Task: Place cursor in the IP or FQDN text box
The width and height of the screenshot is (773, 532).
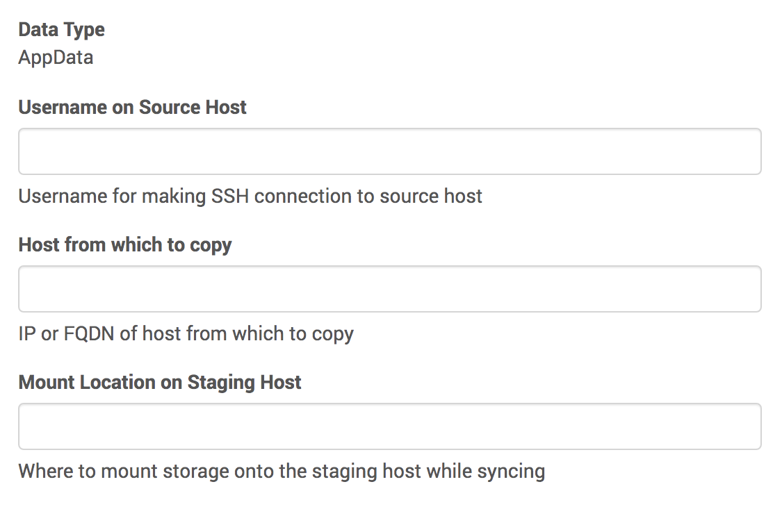Action: coord(389,289)
